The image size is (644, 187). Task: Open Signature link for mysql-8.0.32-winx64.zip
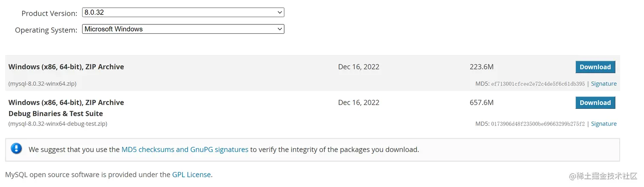point(604,84)
